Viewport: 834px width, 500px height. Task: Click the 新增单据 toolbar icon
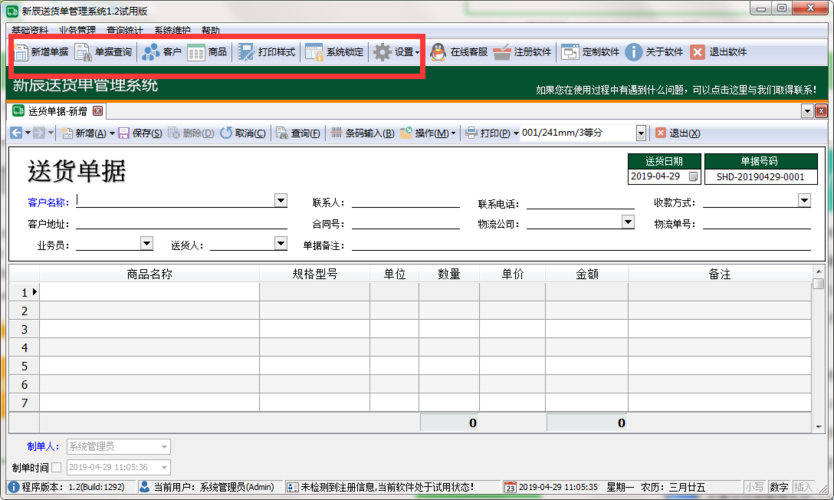[41, 52]
